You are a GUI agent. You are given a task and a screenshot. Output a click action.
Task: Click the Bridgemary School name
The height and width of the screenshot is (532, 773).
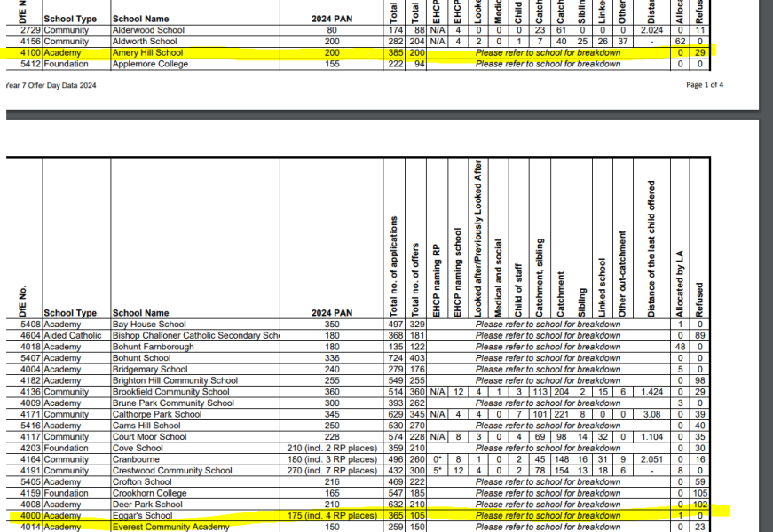[x=150, y=370]
